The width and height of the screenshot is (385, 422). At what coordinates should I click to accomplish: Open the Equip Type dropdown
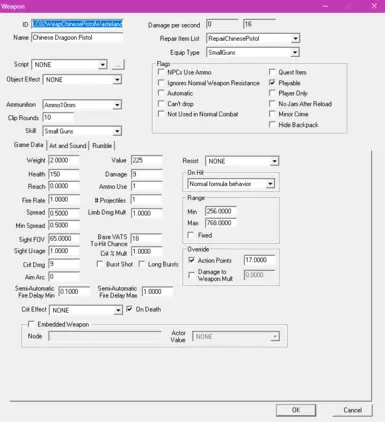point(295,52)
